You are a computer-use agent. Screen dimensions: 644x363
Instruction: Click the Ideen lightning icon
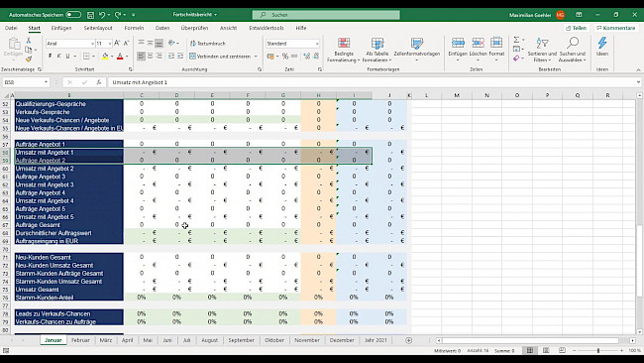(x=602, y=44)
